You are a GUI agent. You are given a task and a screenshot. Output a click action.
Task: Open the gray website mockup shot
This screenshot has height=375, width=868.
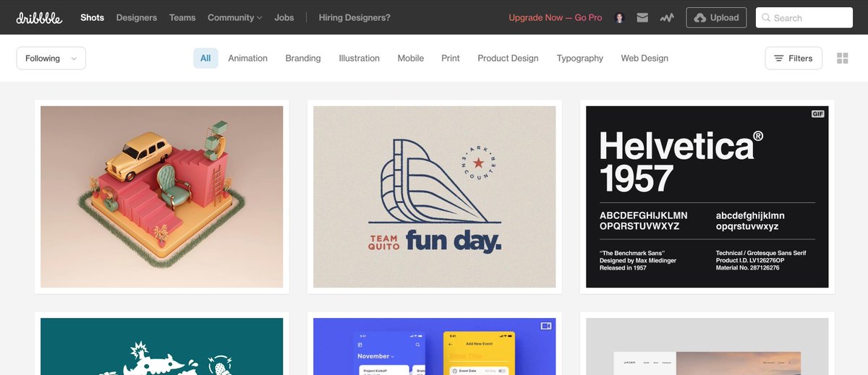point(707,347)
